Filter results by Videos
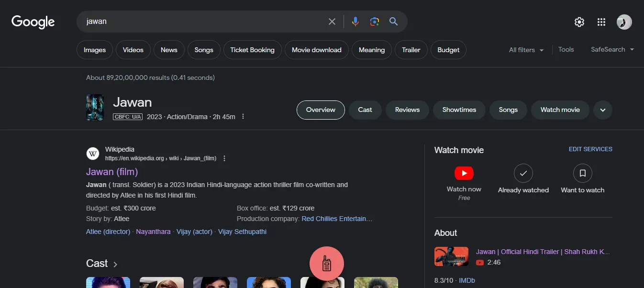Image resolution: width=644 pixels, height=288 pixels. point(133,50)
